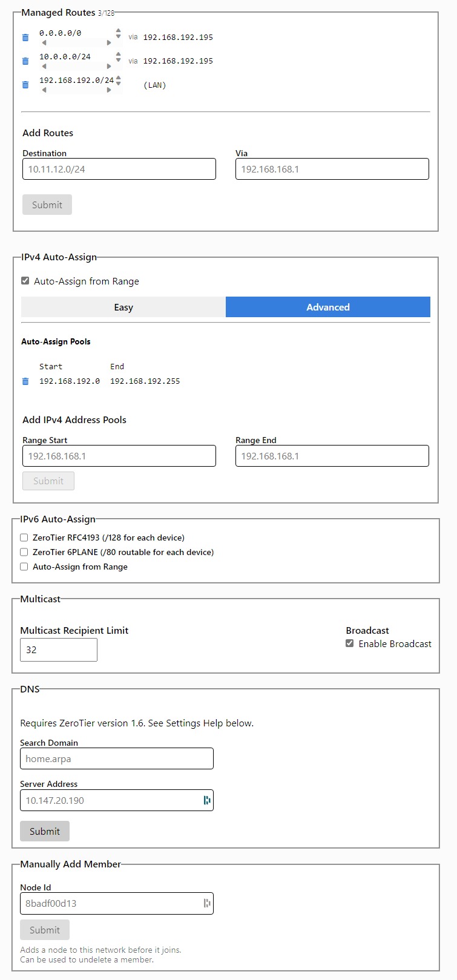Uncheck Auto-Assign from Range under IPv4
Screen dimensions: 457x980
(25, 281)
